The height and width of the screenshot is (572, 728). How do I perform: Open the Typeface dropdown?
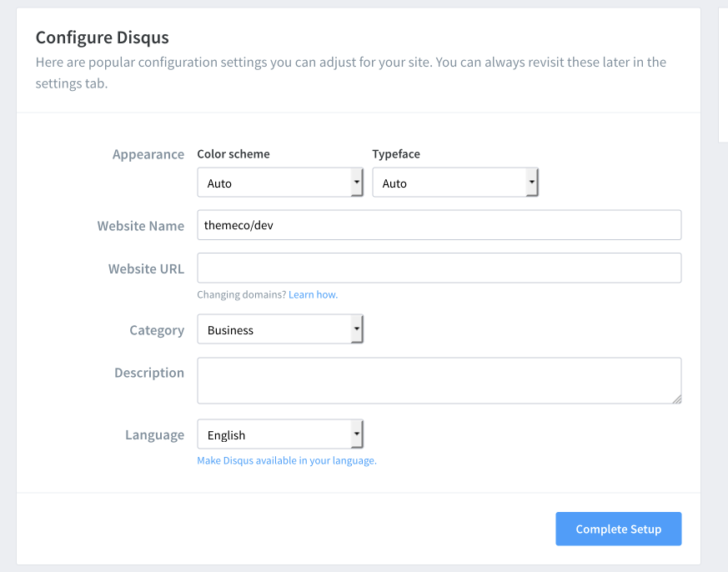(455, 183)
